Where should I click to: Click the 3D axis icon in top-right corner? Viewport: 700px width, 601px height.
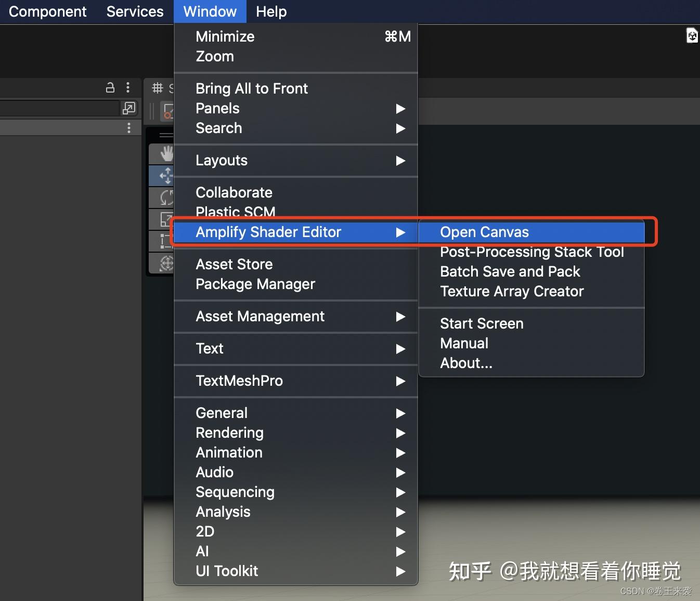pyautogui.click(x=692, y=35)
